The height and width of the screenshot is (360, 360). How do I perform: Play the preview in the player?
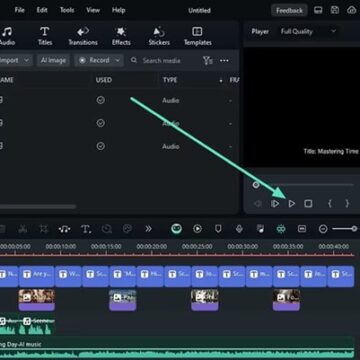click(292, 203)
